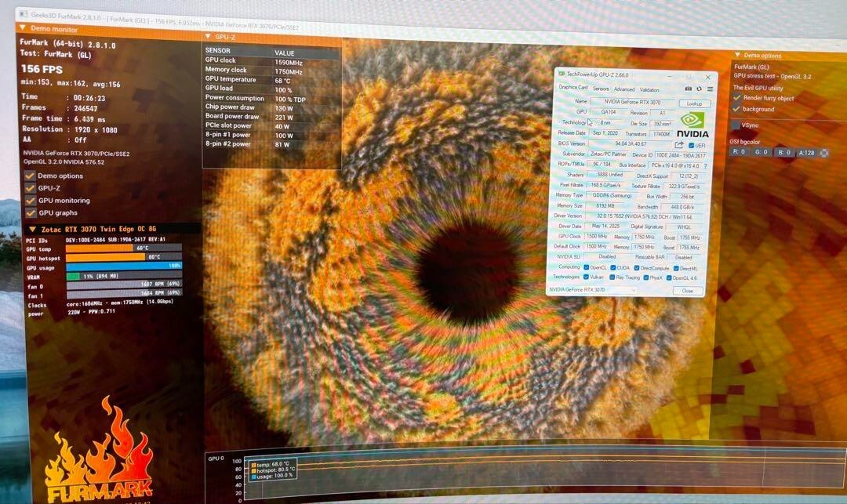847x504 pixels.
Task: Click the GPU-Z screenshot camera icon
Action: pyautogui.click(x=689, y=89)
